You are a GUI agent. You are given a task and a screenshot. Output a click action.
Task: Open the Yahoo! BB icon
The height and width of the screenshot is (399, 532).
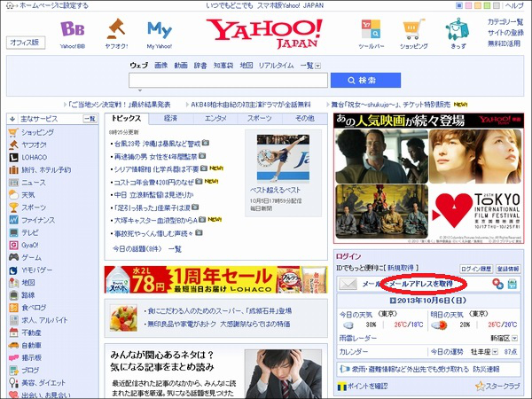point(73,29)
